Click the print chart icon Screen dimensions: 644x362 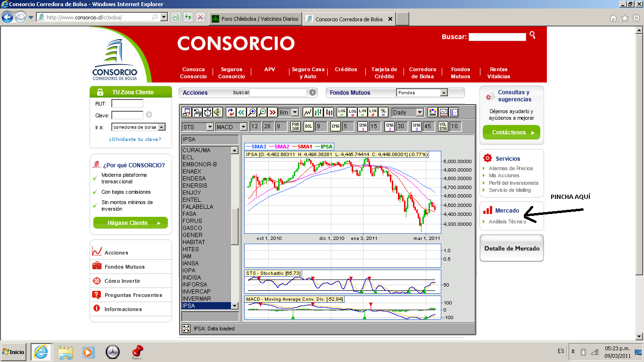click(197, 112)
